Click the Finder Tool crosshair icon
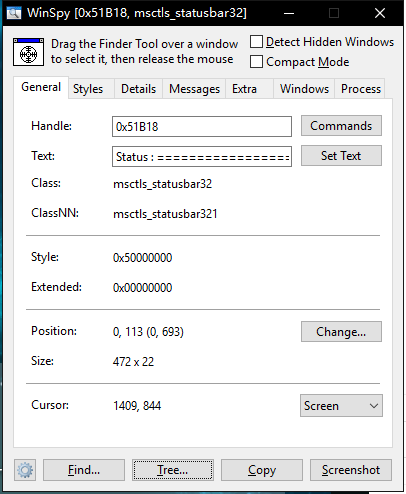Screen dimensions: 406x494 tap(28, 52)
